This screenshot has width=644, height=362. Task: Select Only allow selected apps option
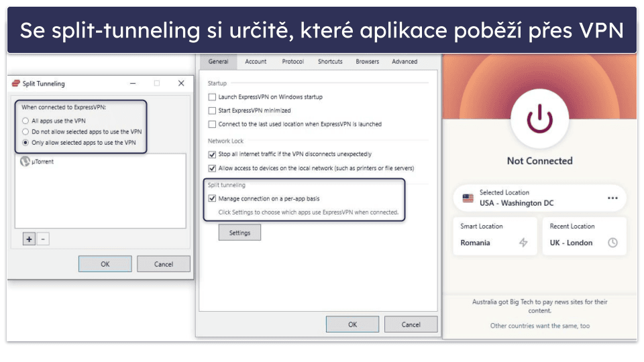[x=25, y=142]
